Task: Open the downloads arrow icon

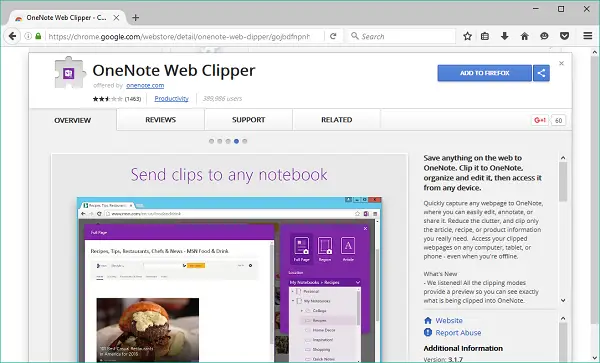Action: (x=505, y=36)
